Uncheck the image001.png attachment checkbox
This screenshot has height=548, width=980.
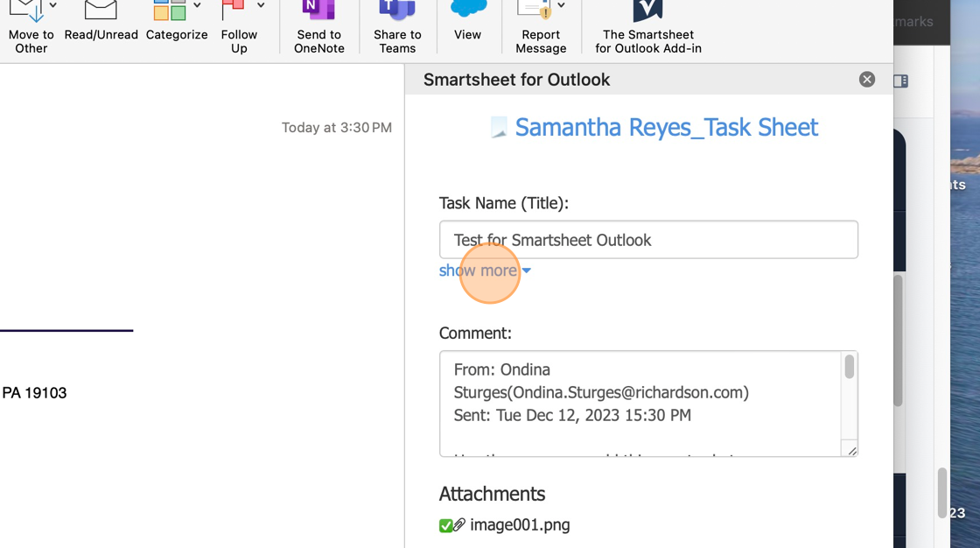tap(445, 525)
